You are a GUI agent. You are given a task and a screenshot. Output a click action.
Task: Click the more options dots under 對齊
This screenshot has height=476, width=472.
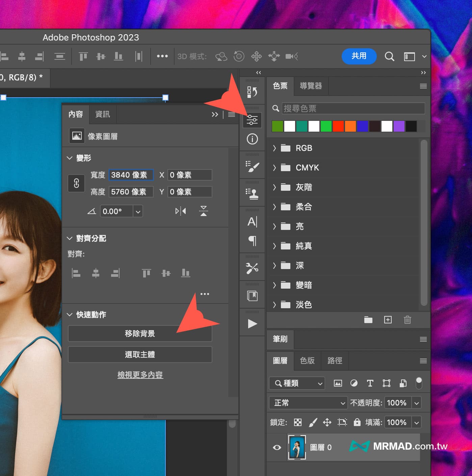coord(205,294)
